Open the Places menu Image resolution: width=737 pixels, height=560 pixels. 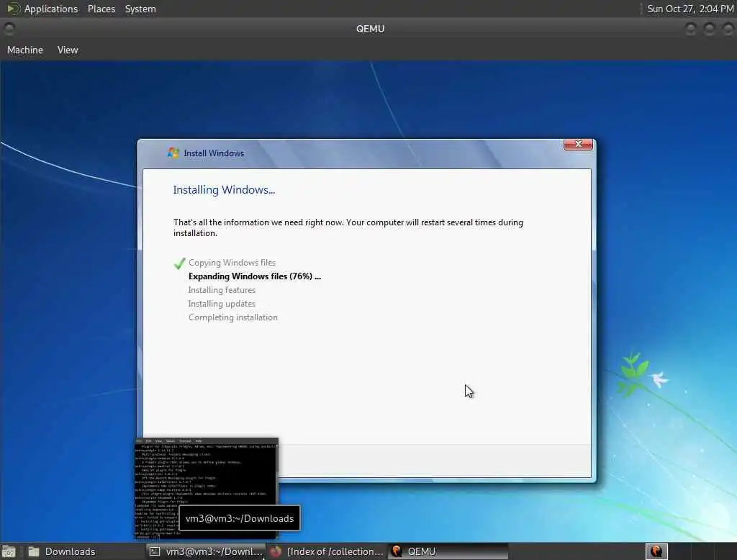pos(101,9)
